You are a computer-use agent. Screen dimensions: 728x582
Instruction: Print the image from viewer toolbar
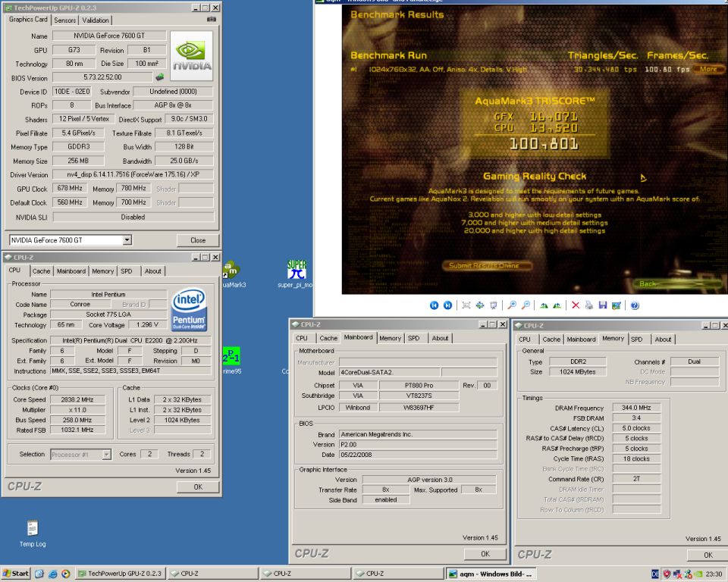pos(589,305)
